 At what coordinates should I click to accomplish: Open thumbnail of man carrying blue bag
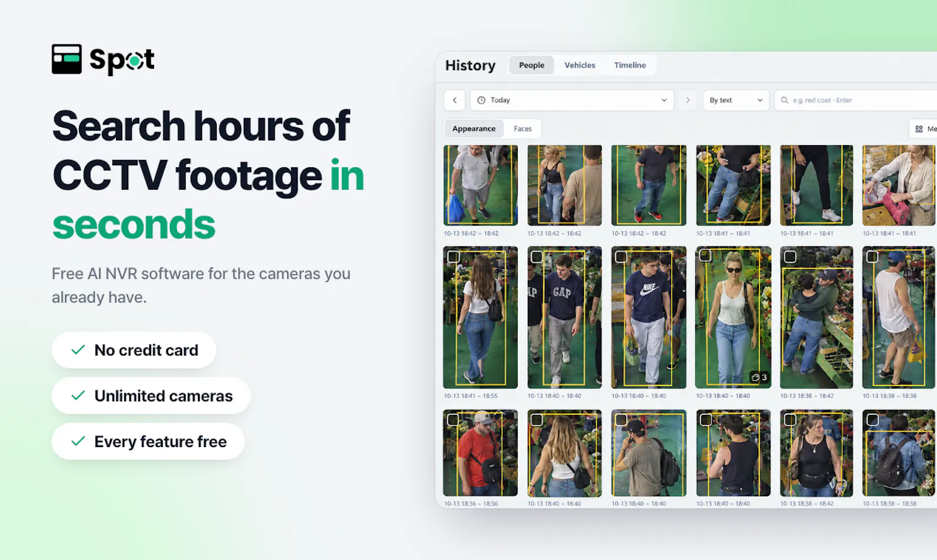(x=480, y=185)
